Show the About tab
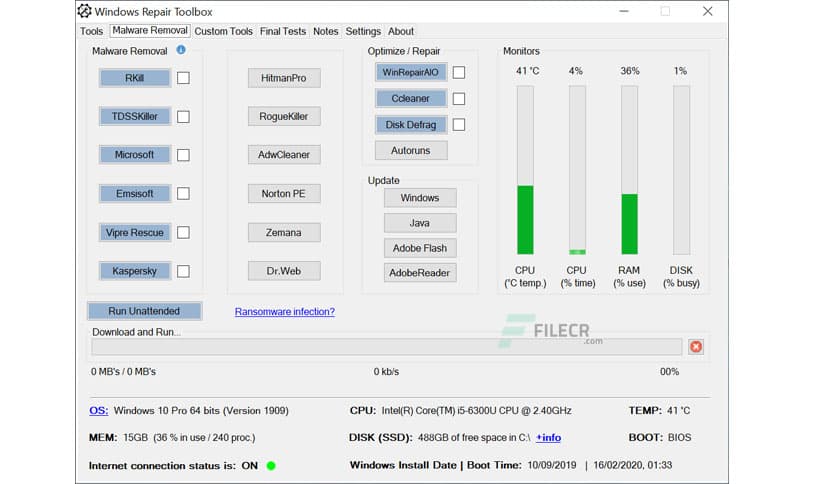 tap(401, 31)
